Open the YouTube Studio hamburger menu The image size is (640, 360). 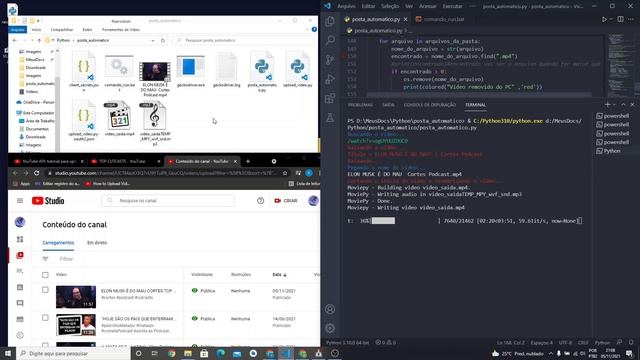click(20, 200)
